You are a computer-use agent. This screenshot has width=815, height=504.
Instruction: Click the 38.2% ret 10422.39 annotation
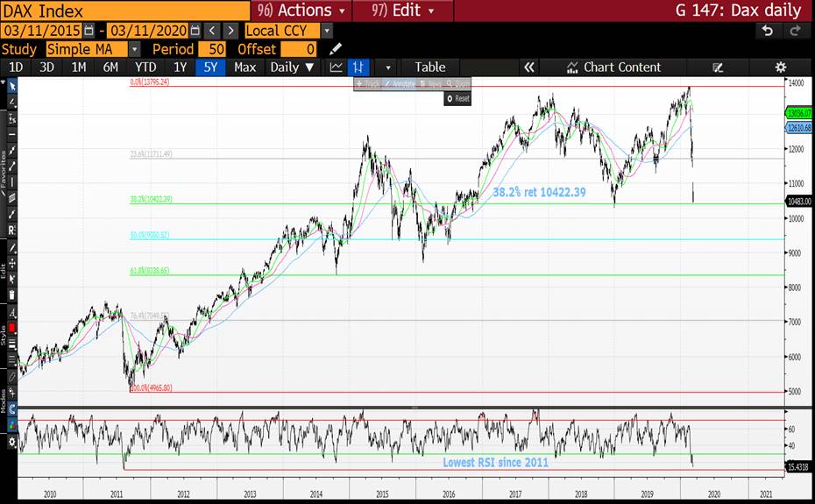click(x=539, y=192)
